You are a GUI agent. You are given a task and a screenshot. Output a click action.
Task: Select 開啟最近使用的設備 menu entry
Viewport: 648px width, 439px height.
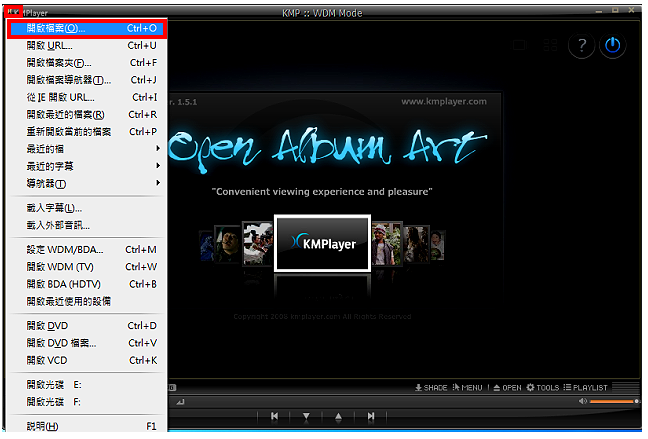coord(87,302)
